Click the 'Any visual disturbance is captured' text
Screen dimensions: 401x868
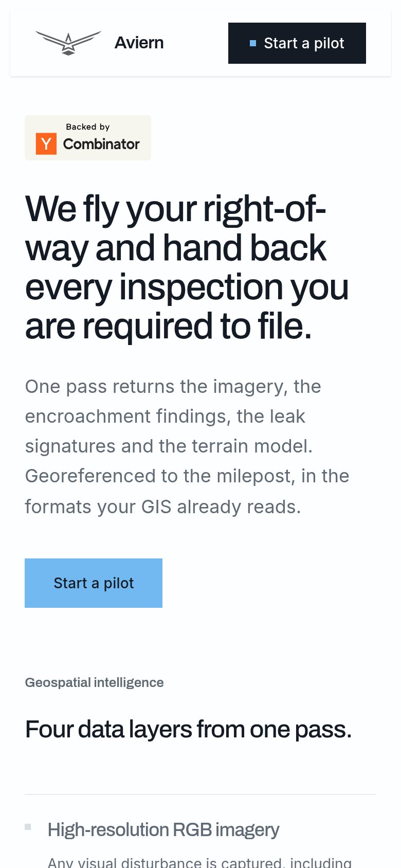(199, 862)
